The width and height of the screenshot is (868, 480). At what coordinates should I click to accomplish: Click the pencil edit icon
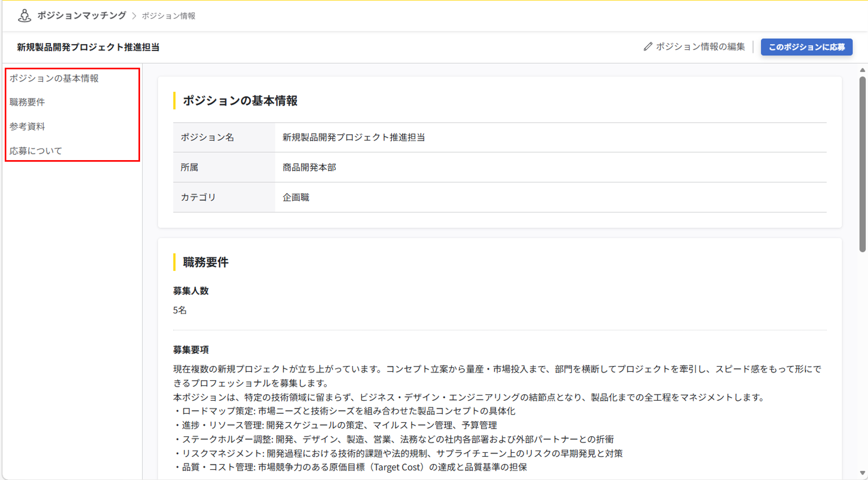648,47
